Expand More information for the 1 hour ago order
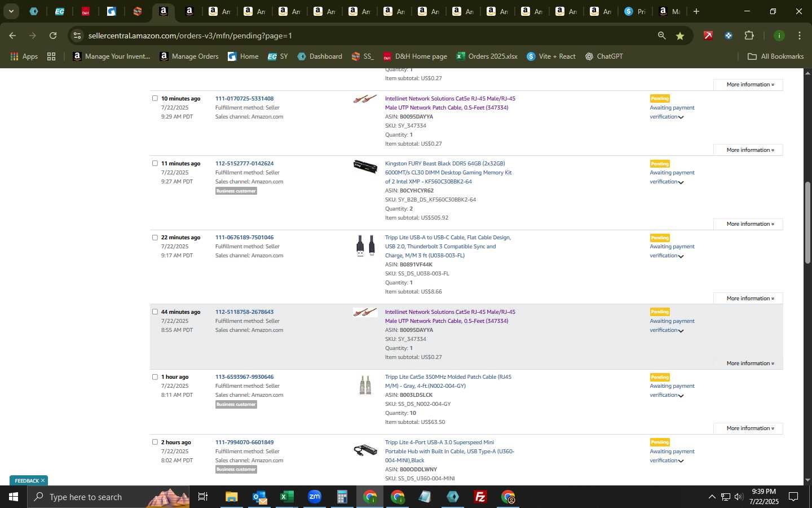The image size is (812, 508). (748, 428)
